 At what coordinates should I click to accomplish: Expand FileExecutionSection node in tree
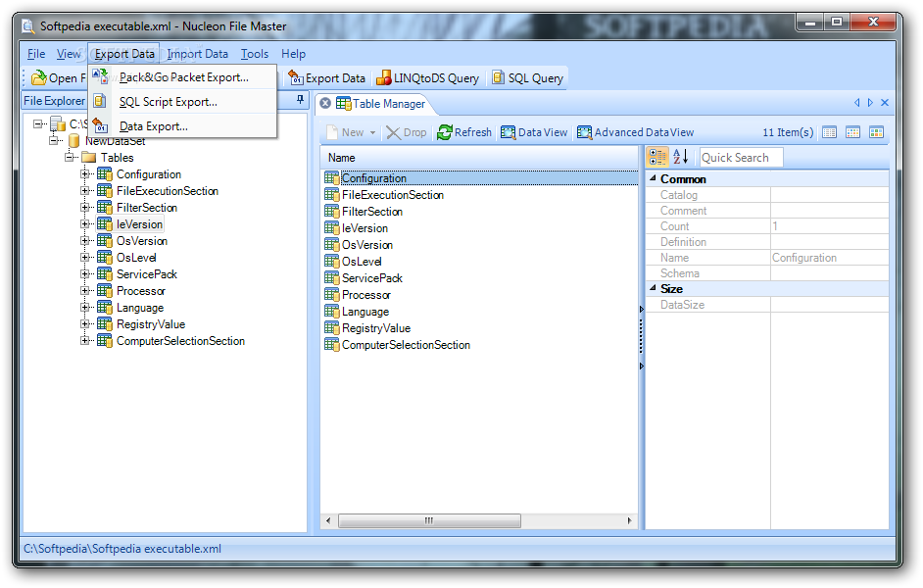pos(85,191)
